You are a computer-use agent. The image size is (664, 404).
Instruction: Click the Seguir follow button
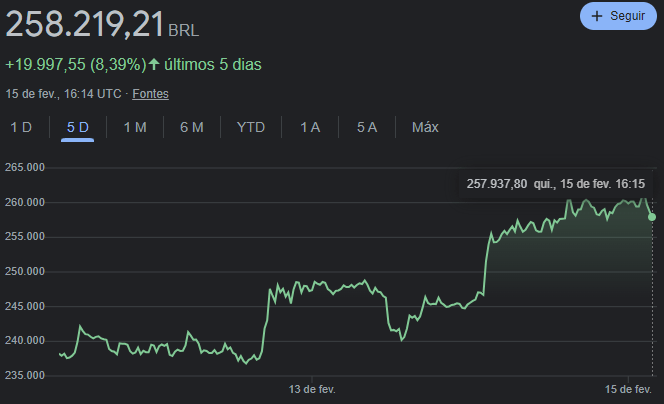[x=617, y=16]
